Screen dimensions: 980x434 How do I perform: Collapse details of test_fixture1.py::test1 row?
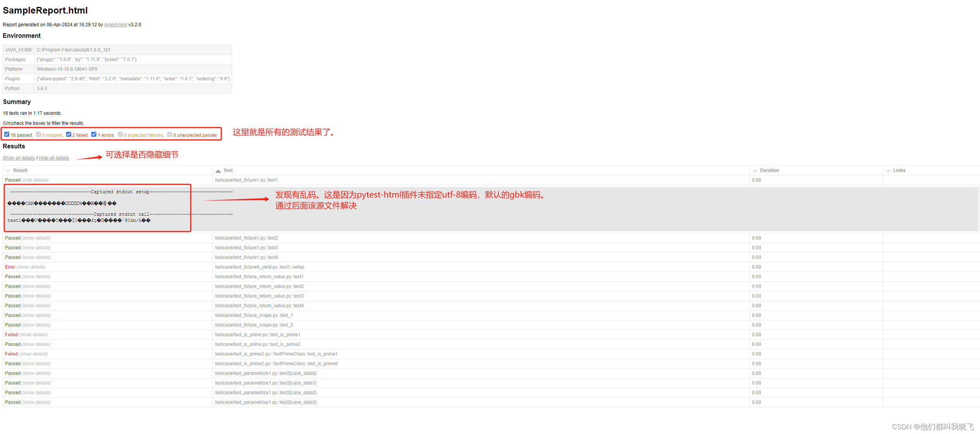click(x=35, y=180)
